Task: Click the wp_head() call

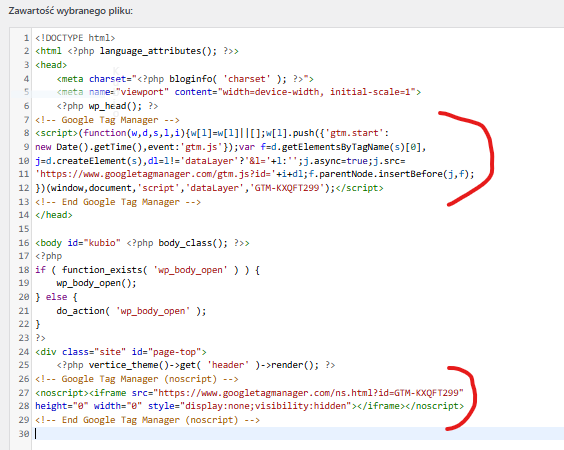Action: tap(107, 106)
